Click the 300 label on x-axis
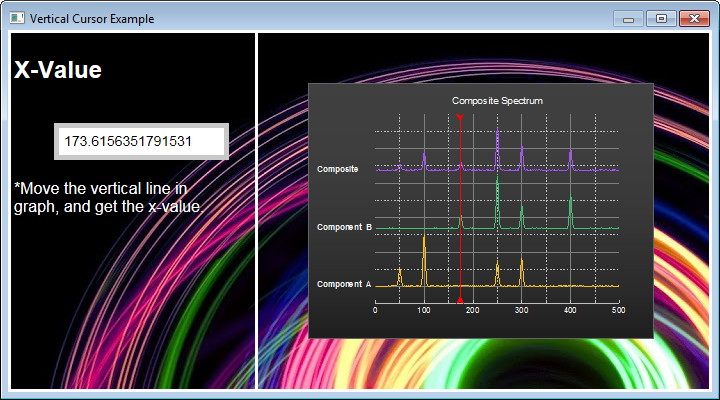The image size is (720, 400). pyautogui.click(x=521, y=310)
